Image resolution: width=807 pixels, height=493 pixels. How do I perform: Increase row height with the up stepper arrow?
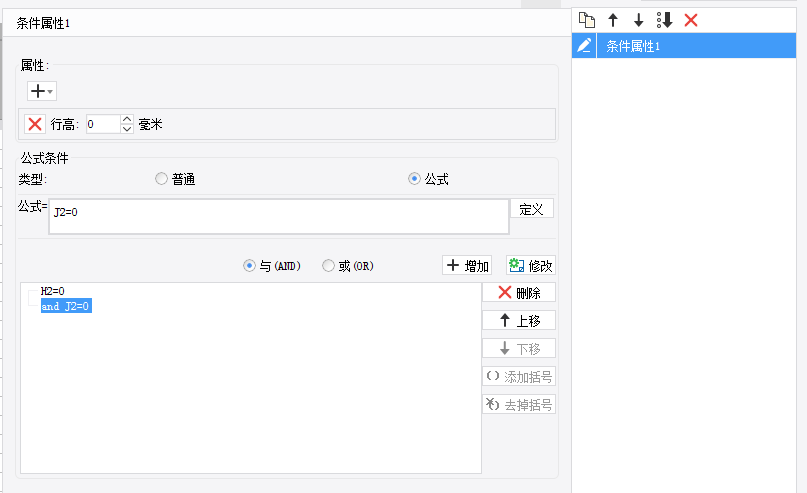[x=127, y=119]
